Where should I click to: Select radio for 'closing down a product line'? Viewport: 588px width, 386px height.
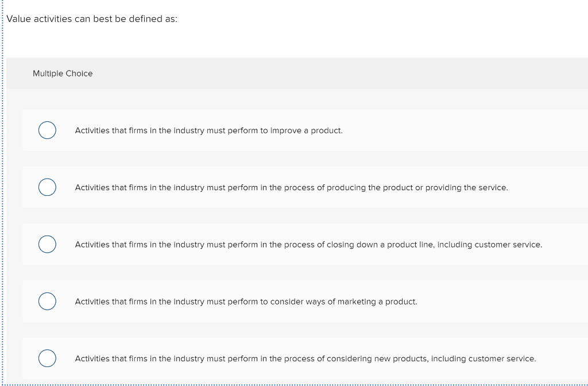coord(47,244)
